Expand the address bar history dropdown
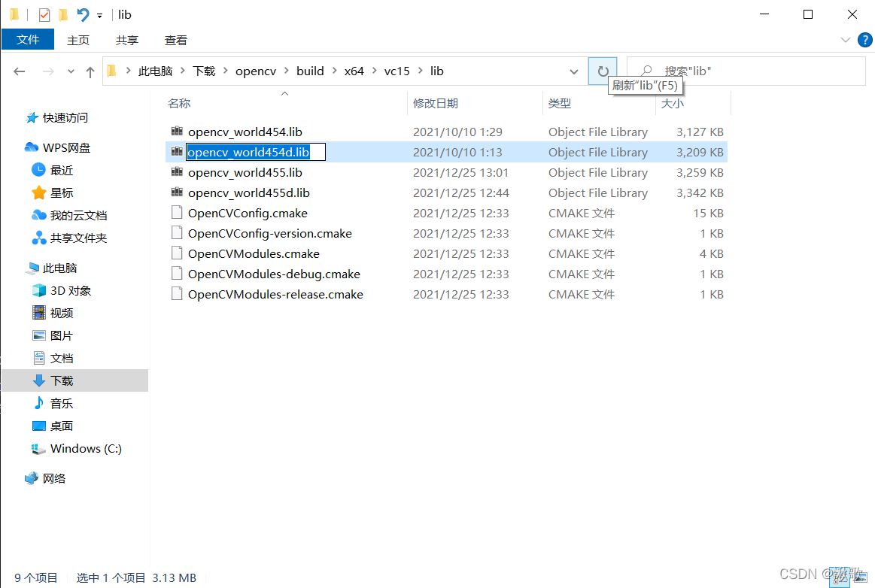 [574, 71]
